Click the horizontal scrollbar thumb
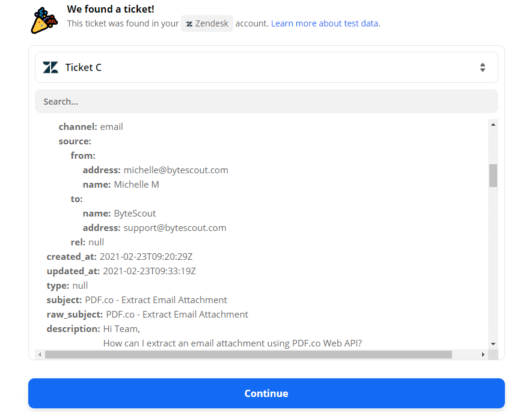This screenshot has width=532, height=412. pos(248,355)
